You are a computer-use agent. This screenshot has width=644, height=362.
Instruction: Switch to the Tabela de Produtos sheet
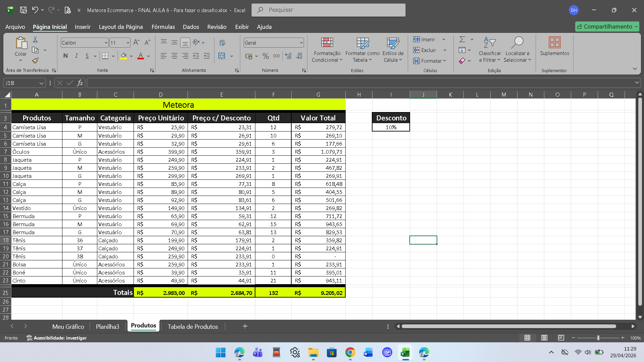click(193, 326)
